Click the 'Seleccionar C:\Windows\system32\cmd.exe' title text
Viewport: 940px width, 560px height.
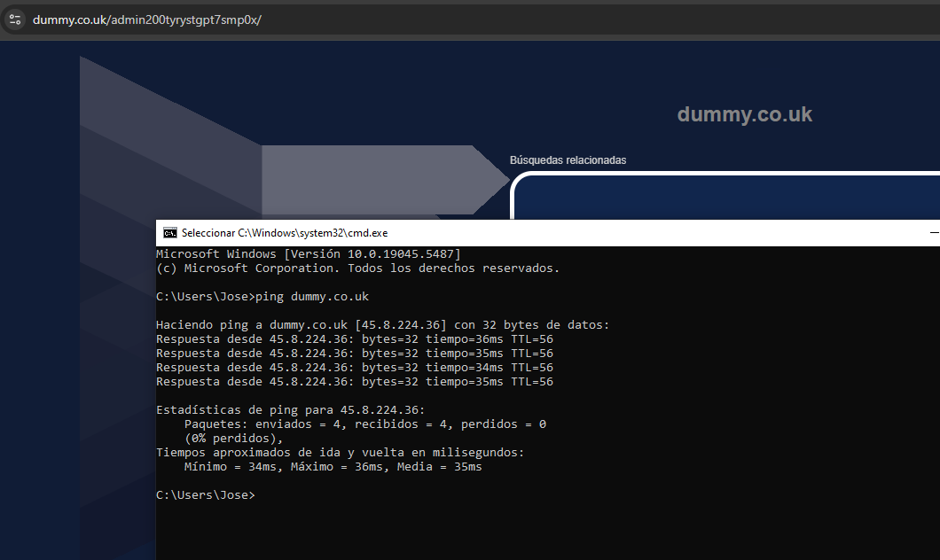[285, 233]
